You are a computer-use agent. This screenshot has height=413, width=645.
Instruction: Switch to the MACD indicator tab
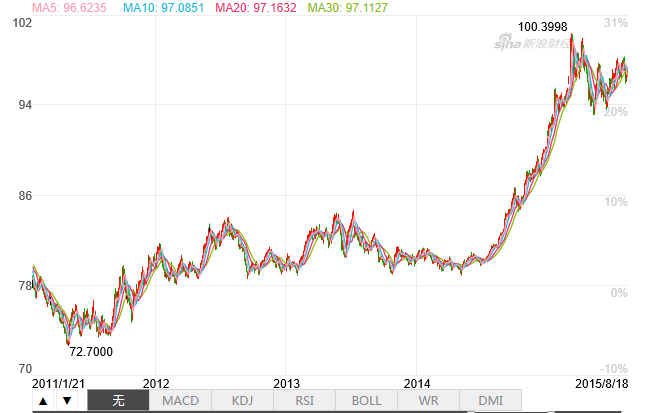[x=180, y=401]
